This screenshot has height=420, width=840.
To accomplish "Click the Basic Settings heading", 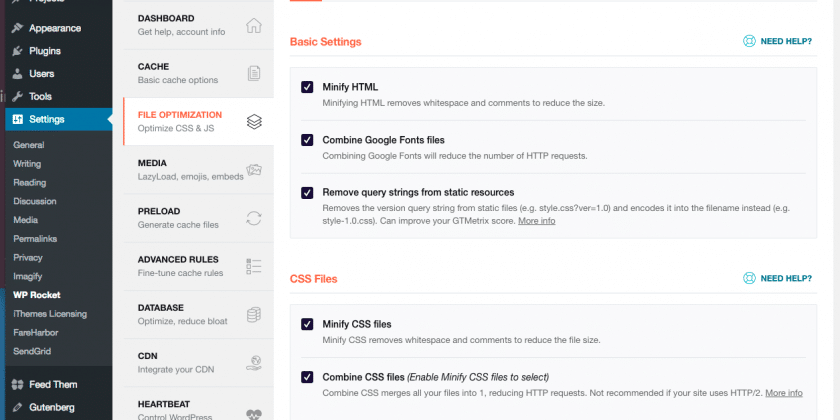I will [x=326, y=42].
